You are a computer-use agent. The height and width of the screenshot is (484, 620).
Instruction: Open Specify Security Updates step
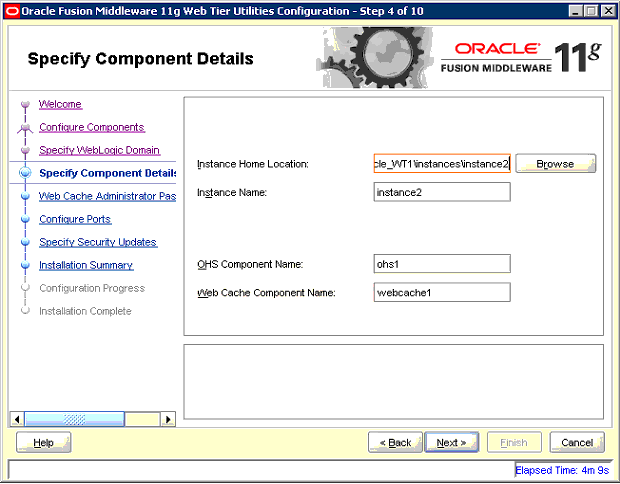[98, 242]
